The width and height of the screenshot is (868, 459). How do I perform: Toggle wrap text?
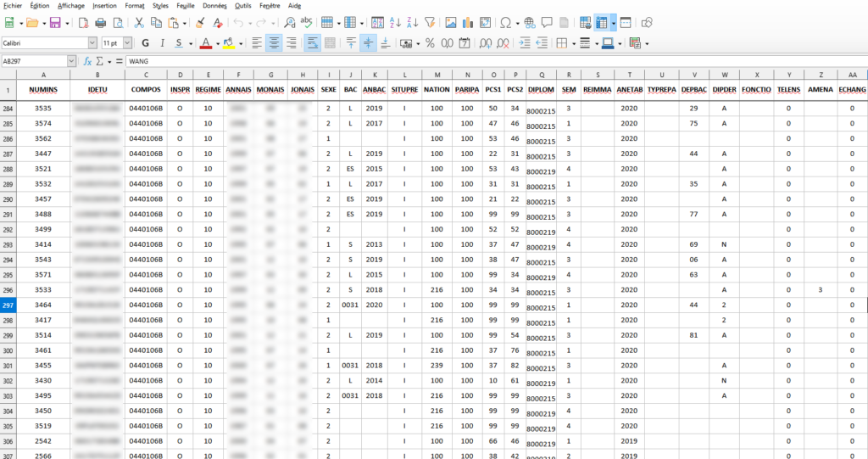click(312, 43)
